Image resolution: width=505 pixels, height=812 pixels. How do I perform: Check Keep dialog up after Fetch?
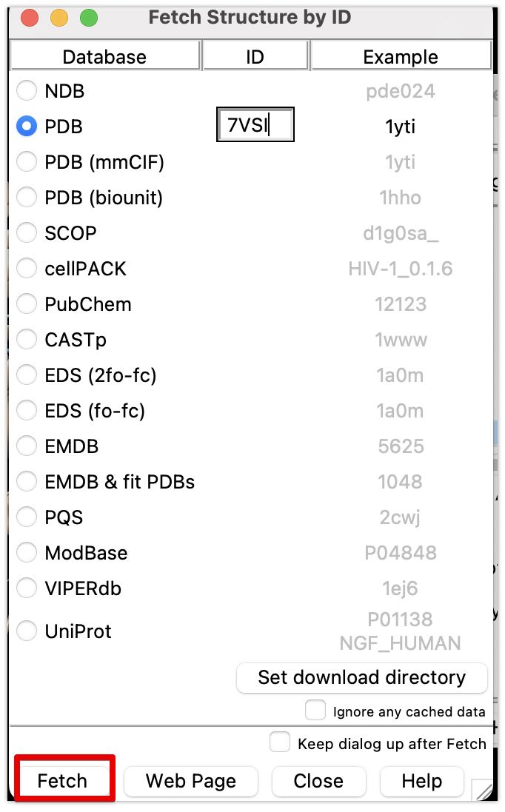coord(280,742)
